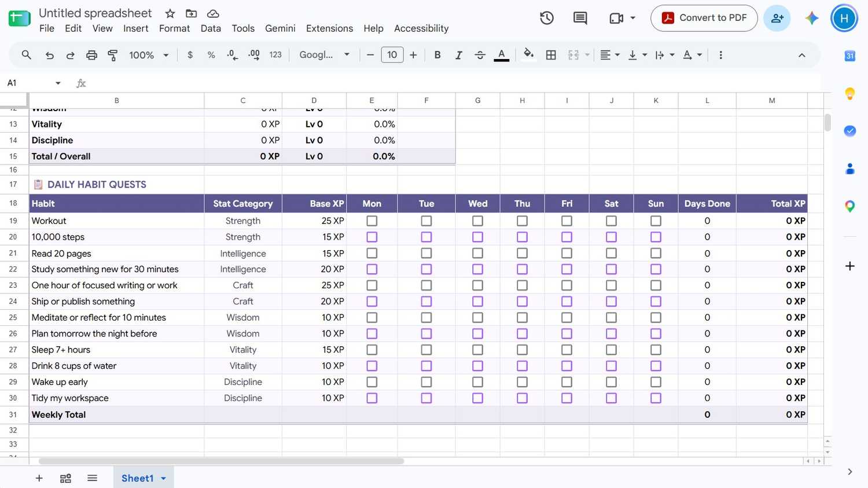Check Ship or publish Saturday checkbox
Screen dimensions: 868x488
(611, 302)
